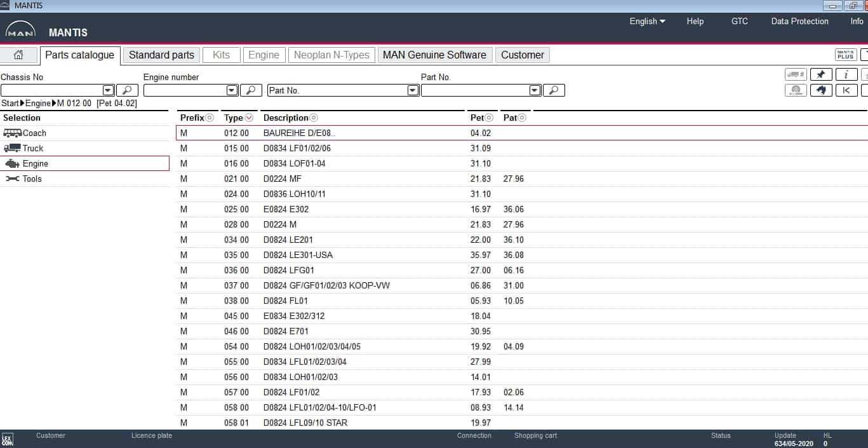Screen dimensions: 868x448
Task: Open the GTC link
Action: [x=740, y=21]
